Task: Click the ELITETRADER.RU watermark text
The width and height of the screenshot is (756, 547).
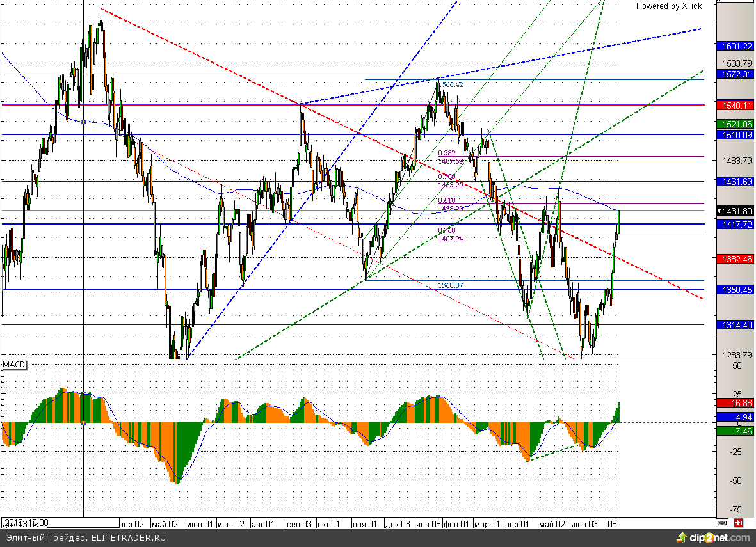Action: coord(128,538)
